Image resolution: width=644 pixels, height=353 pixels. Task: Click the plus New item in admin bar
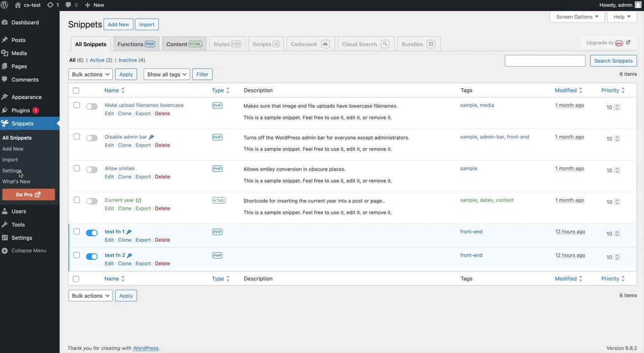click(94, 5)
